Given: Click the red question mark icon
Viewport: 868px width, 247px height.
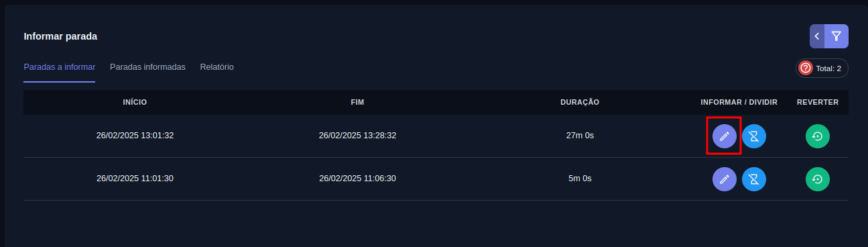Looking at the screenshot, I should (x=806, y=68).
